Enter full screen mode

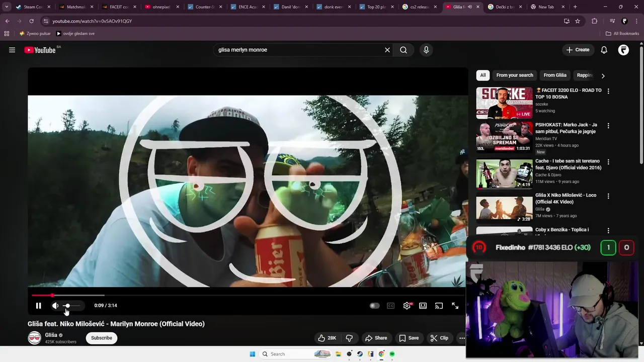click(x=455, y=306)
